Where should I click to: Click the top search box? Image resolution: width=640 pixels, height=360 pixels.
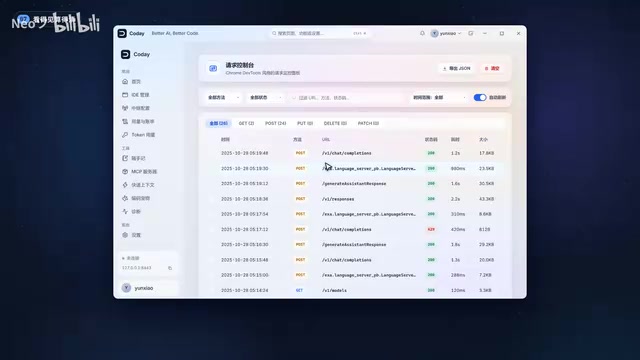pos(320,33)
